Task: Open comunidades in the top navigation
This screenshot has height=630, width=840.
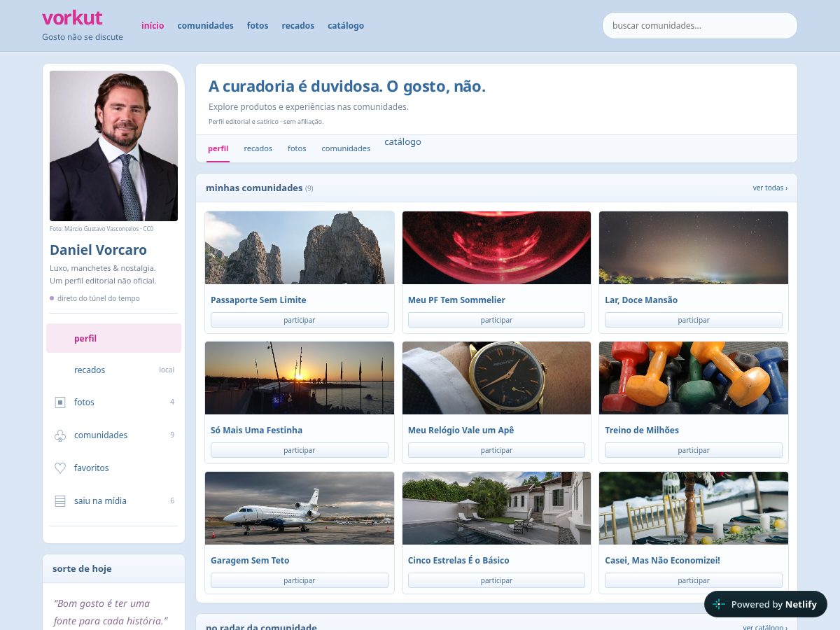Action: pyautogui.click(x=205, y=25)
